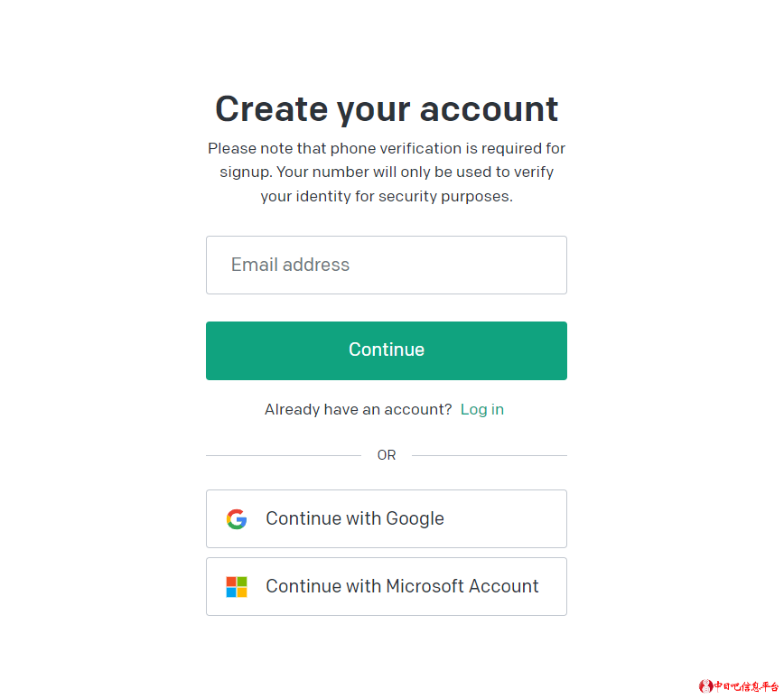The width and height of the screenshot is (784, 699).
Task: Click the "your identity for security purposes" line
Action: 387,196
